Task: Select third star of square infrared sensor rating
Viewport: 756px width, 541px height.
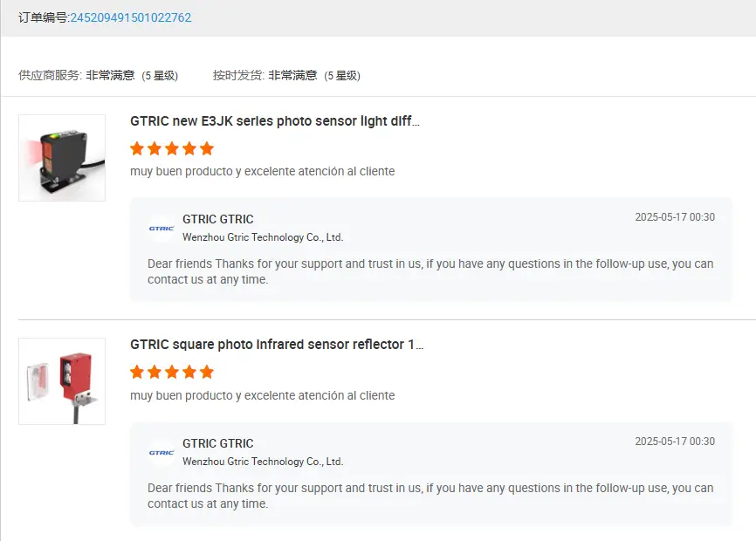Action: (x=172, y=372)
